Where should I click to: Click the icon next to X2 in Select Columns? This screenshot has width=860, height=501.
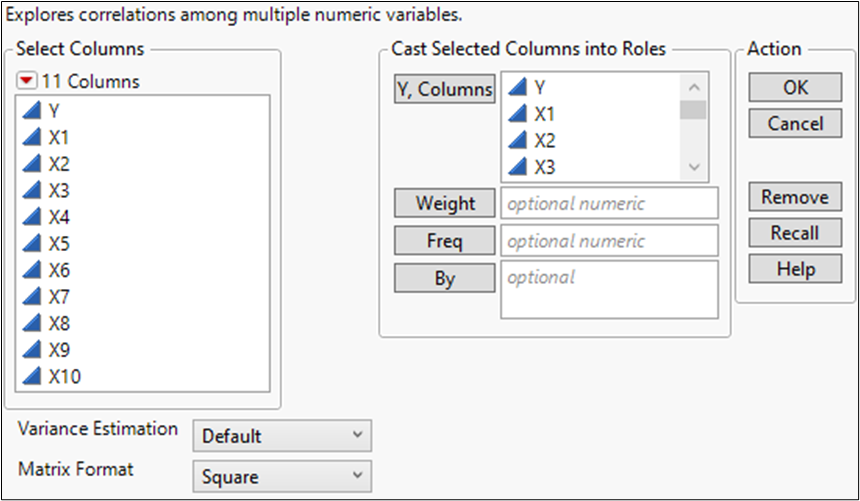point(32,164)
